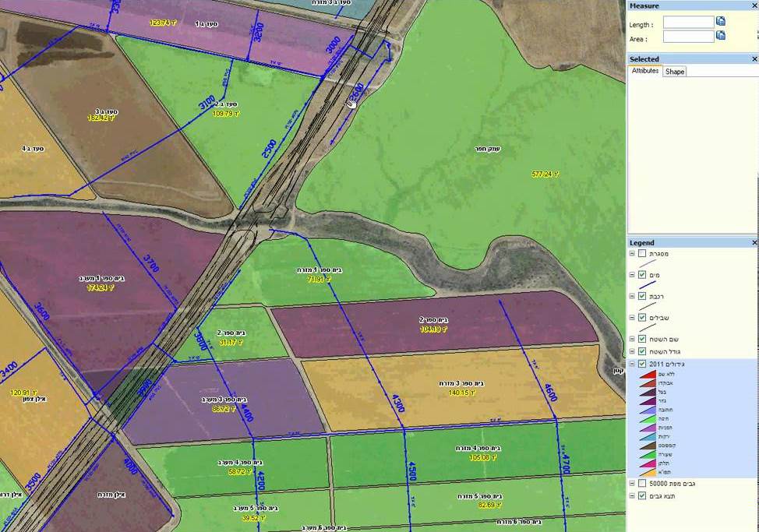759x532 pixels.
Task: Click the green שעורה swatch
Action: pyautogui.click(x=648, y=455)
